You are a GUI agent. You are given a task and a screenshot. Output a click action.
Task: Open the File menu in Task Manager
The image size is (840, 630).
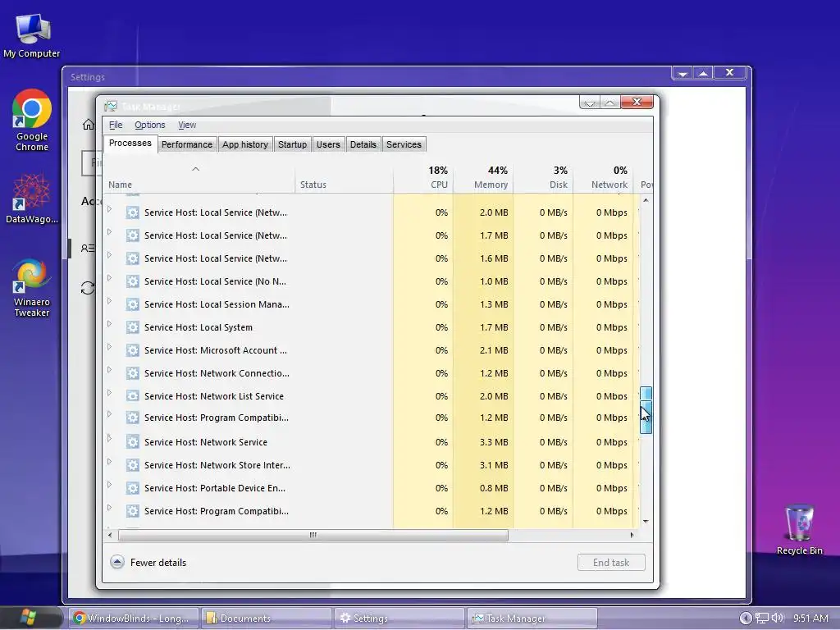[116, 125]
